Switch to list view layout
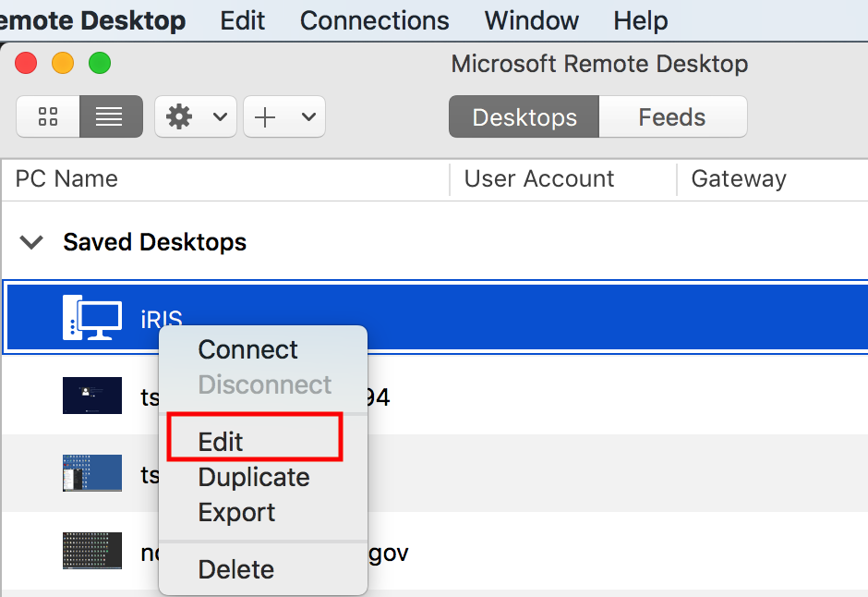The height and width of the screenshot is (597, 868). (111, 116)
